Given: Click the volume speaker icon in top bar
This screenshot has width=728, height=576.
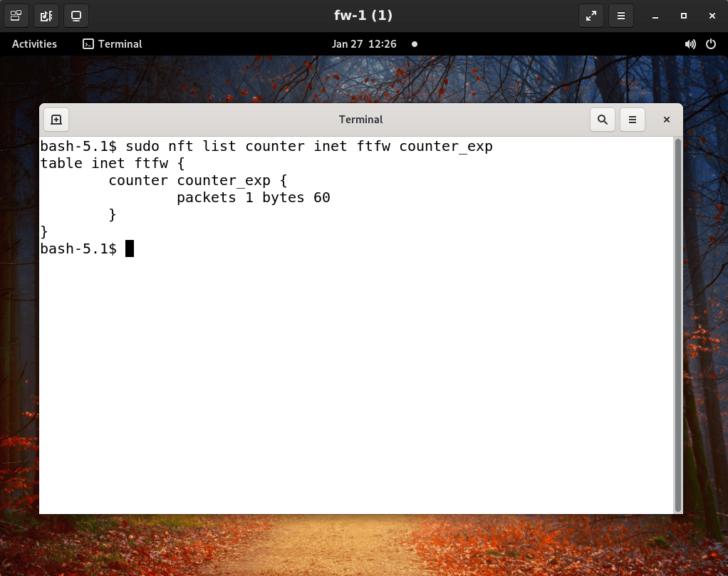Looking at the screenshot, I should tap(690, 44).
